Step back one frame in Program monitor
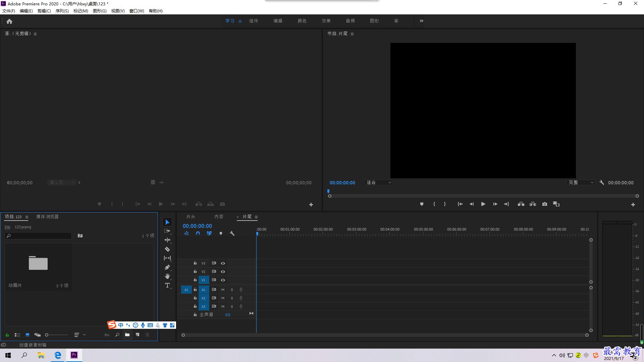644x362 pixels. [x=472, y=204]
